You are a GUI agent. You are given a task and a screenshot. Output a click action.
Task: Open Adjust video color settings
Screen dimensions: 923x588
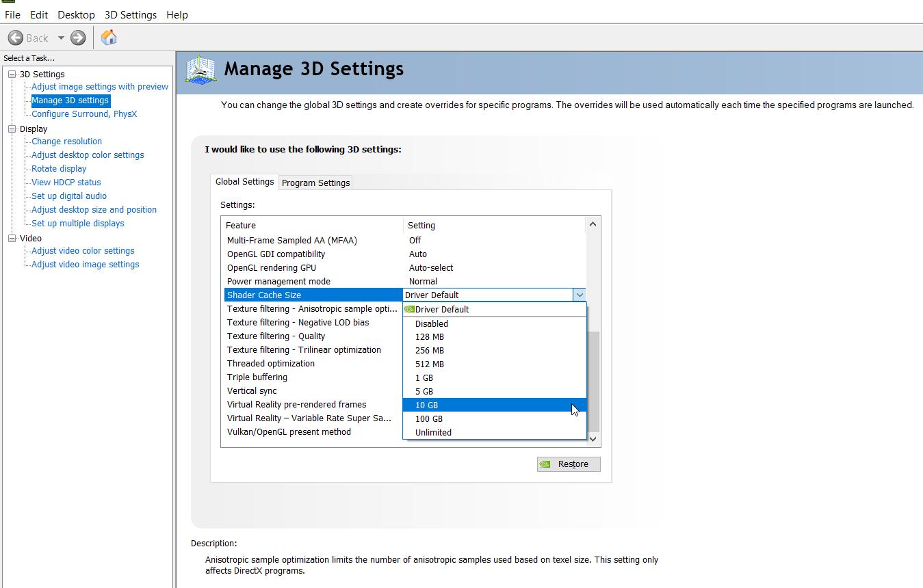click(83, 250)
